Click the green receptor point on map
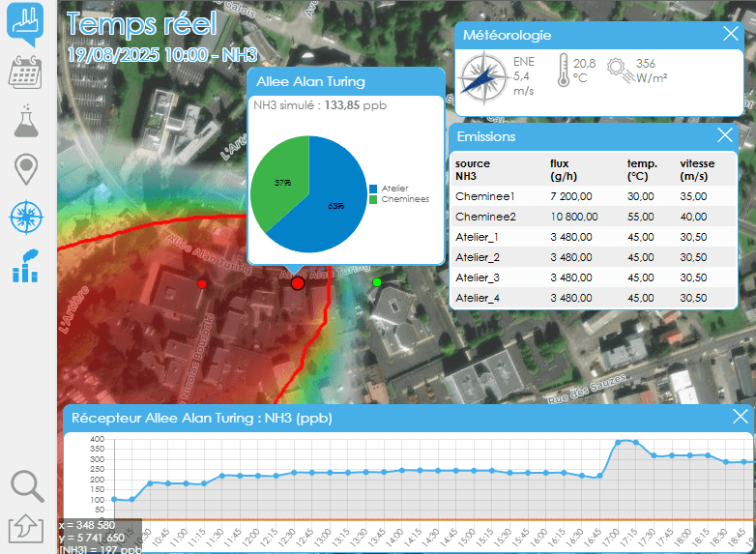756x554 pixels. coord(377,281)
